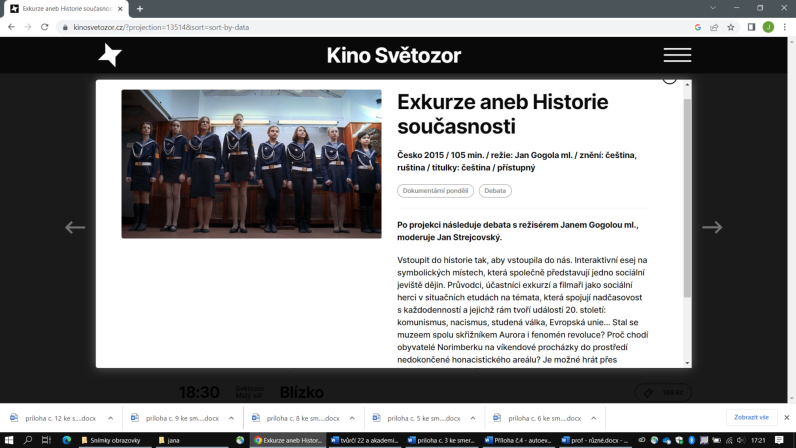The height and width of the screenshot is (448, 796).
Task: Open the Chrome three-dot menu
Action: tap(785, 27)
